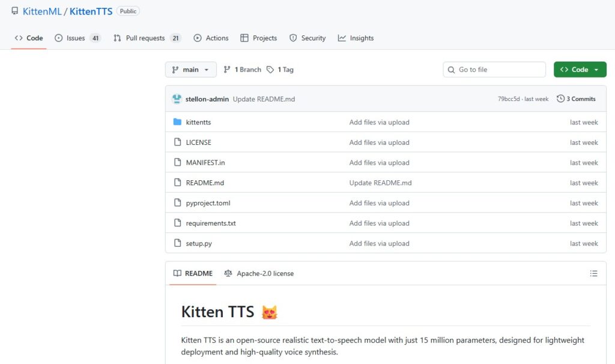The image size is (615, 364).
Task: Open README.md row commit Update README.md
Action: [380, 183]
